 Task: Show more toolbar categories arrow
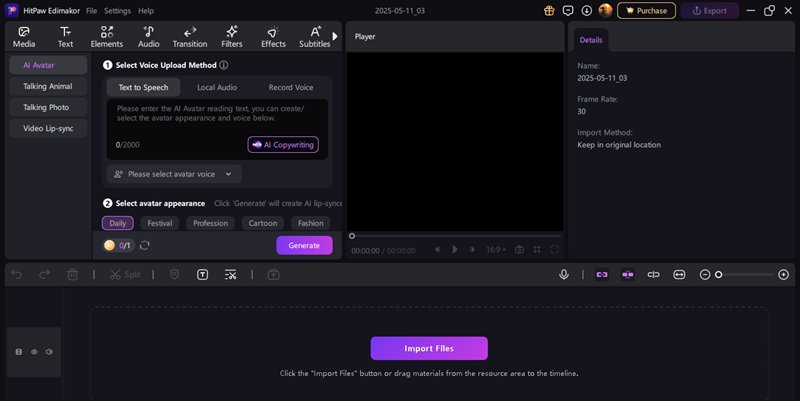[335, 36]
